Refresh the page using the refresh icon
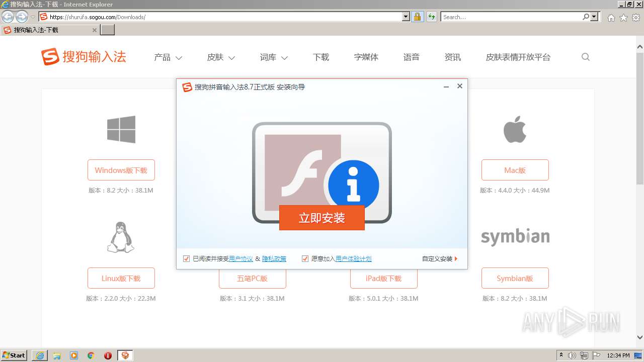 click(431, 17)
